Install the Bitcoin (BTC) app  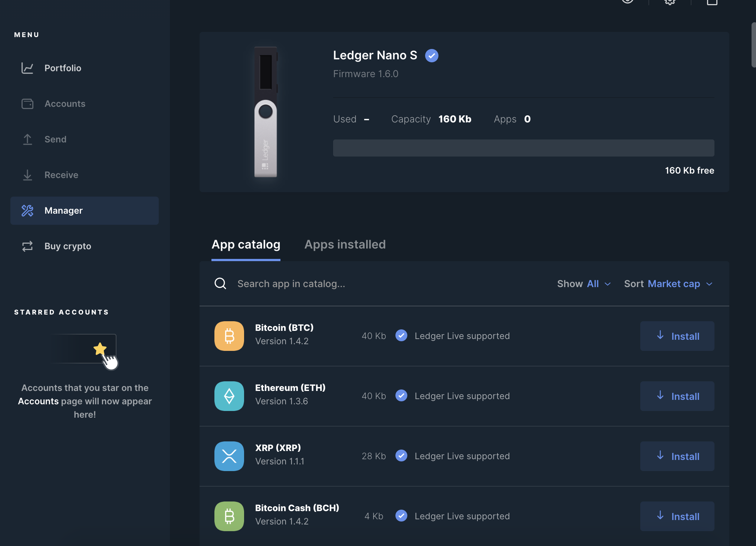(x=677, y=336)
